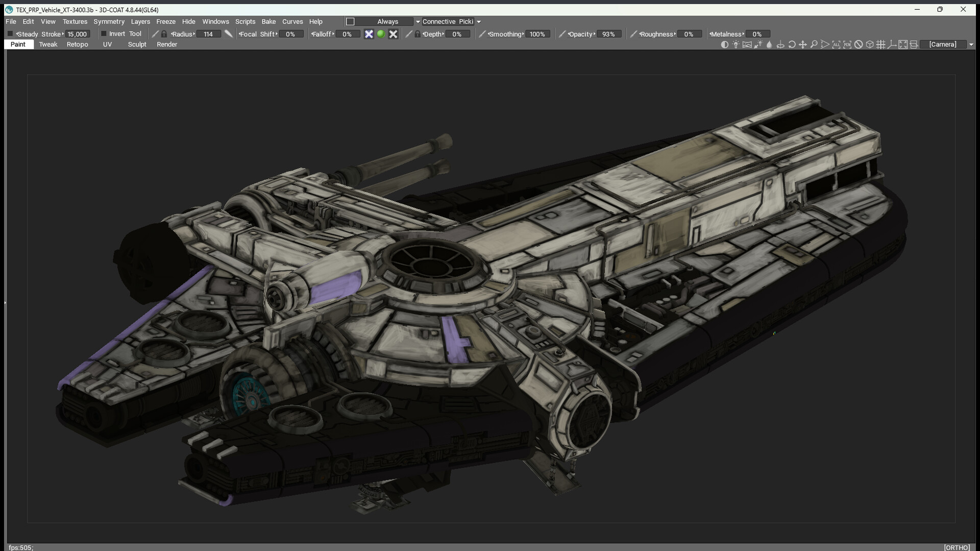Open the Bake menu

(269, 21)
